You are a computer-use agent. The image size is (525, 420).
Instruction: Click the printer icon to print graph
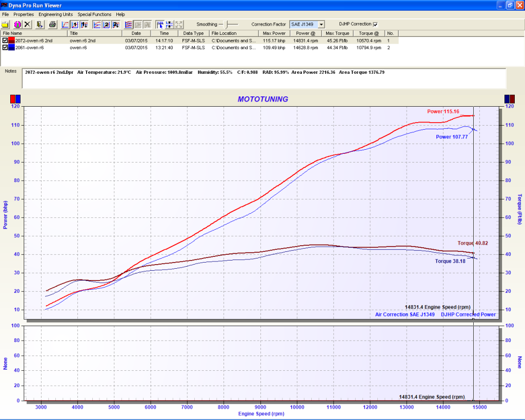[x=52, y=24]
